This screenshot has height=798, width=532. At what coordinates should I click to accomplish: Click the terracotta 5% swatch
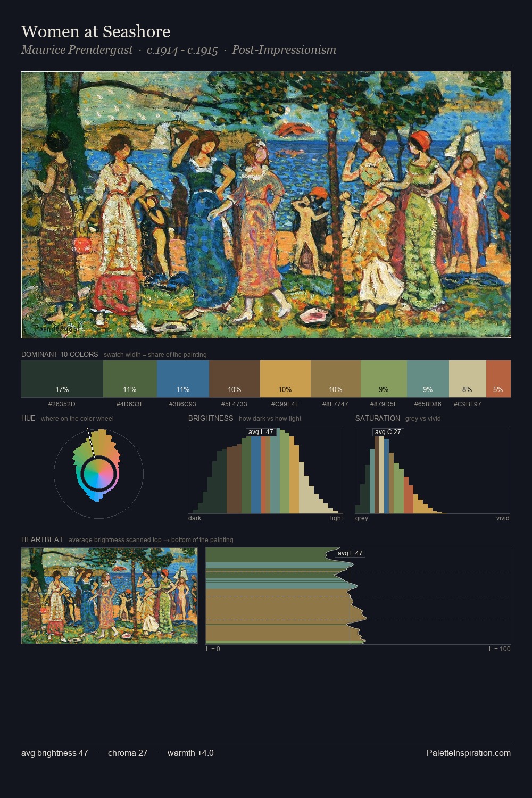tap(498, 379)
